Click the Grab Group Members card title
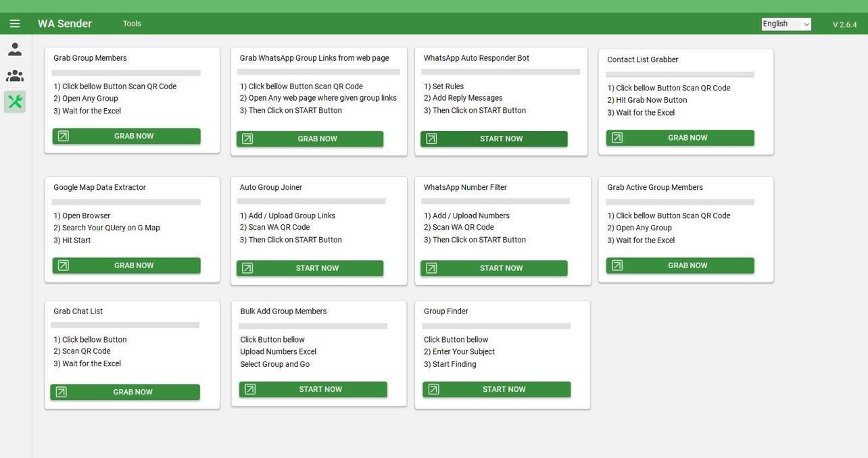868x458 pixels. pyautogui.click(x=90, y=58)
